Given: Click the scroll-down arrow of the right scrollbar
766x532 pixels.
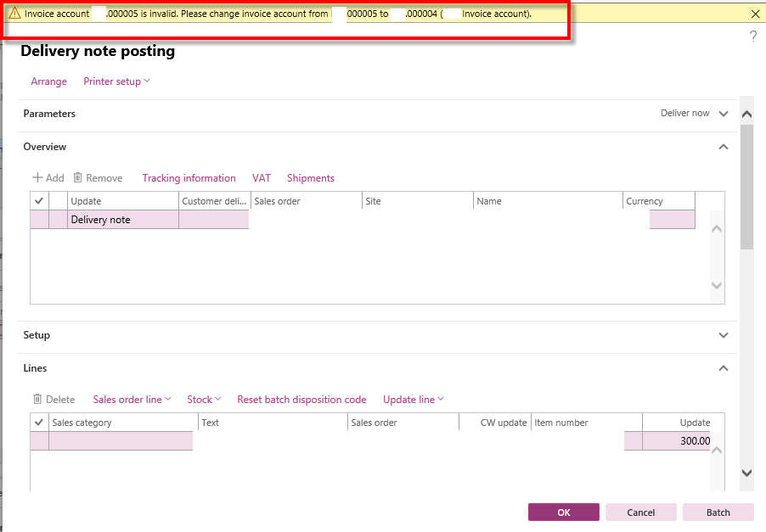Looking at the screenshot, I should pos(746,473).
